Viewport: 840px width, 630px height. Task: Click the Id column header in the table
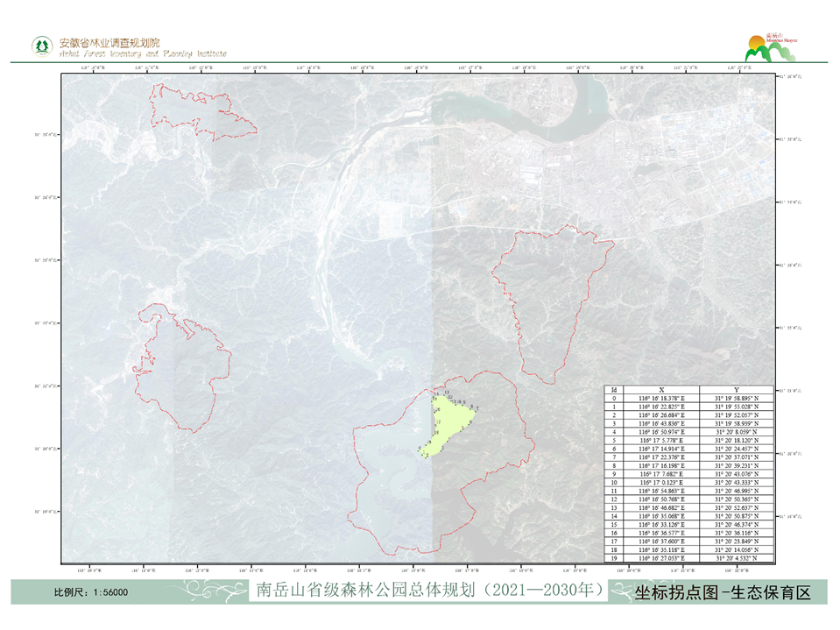point(613,388)
